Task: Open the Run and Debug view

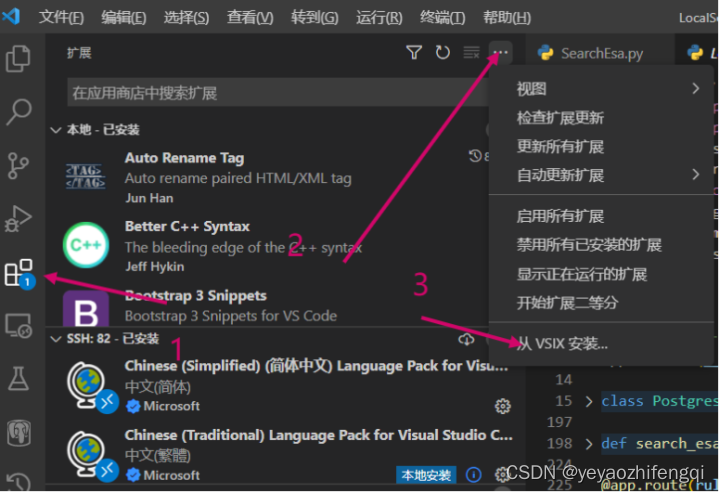Action: [18, 218]
